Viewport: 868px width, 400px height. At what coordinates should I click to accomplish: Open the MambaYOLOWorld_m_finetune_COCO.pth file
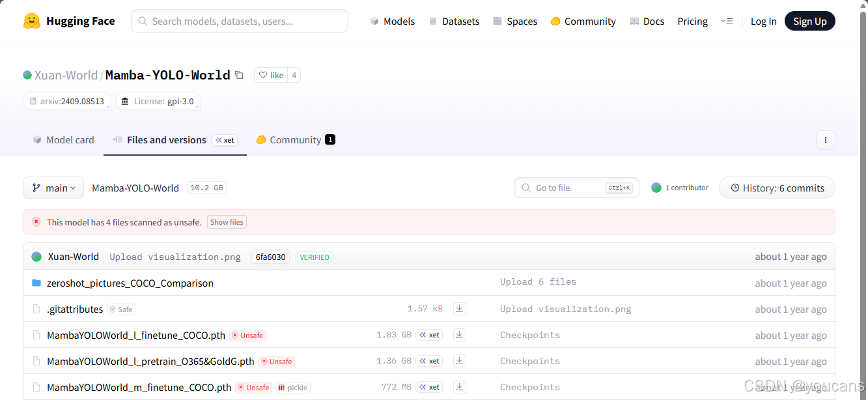click(139, 387)
